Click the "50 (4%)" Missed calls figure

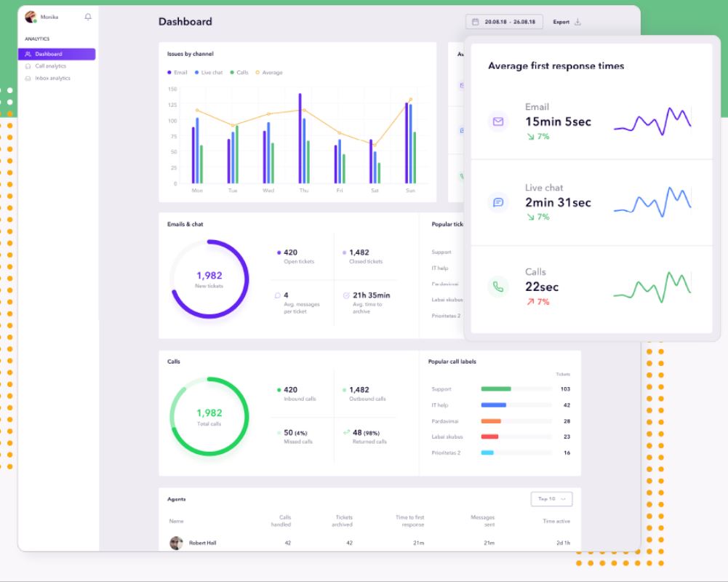(295, 433)
